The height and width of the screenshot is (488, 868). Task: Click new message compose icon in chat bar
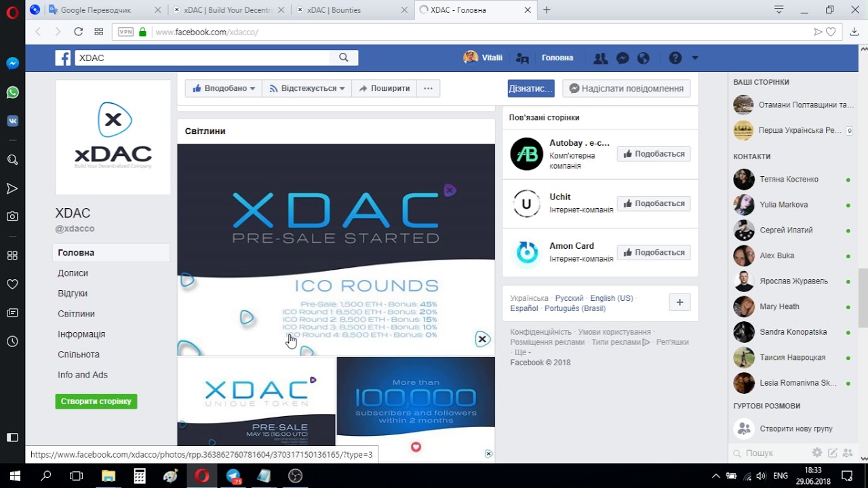(832, 453)
